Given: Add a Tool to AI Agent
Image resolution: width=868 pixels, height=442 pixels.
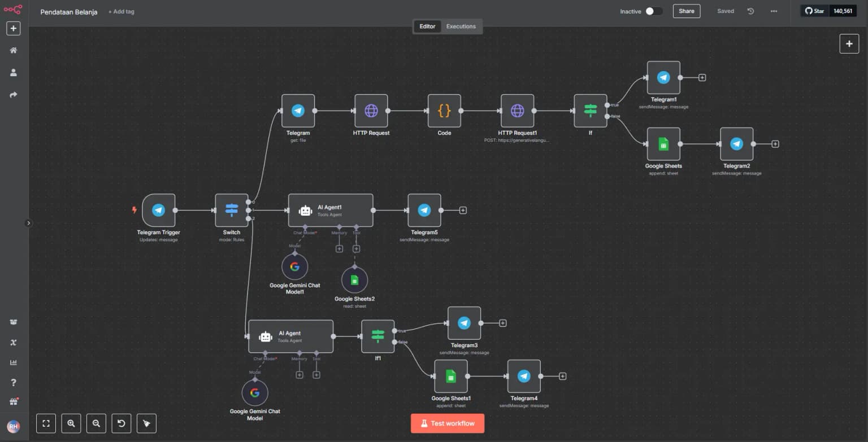Looking at the screenshot, I should (316, 375).
